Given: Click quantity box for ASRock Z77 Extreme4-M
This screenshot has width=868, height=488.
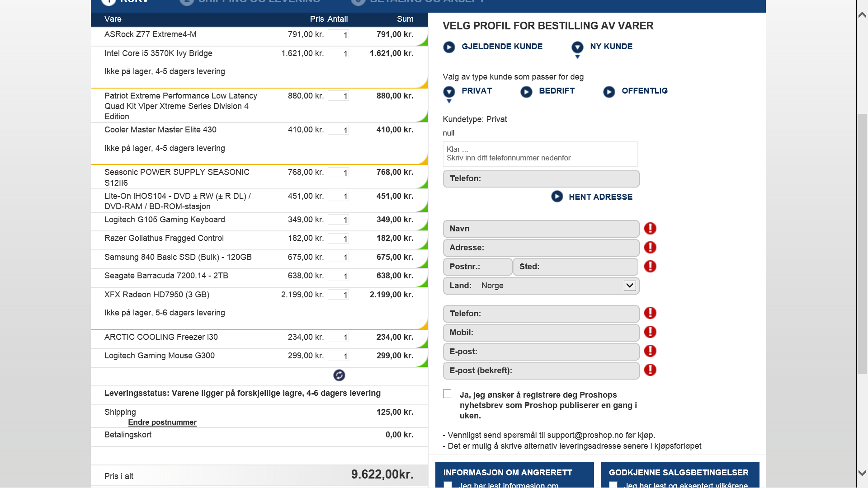Looking at the screenshot, I should click(x=338, y=35).
